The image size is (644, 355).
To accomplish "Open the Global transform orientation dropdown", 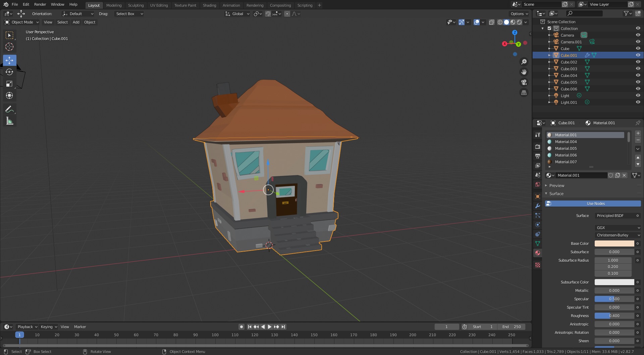I will (237, 14).
